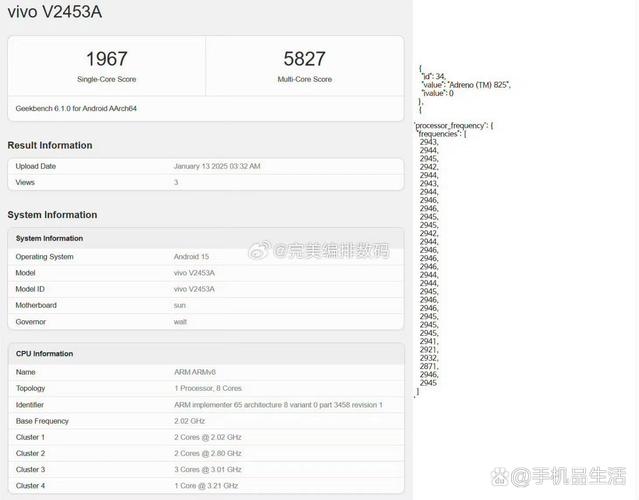Select the Views count value 3
The height and width of the screenshot is (500, 639).
(x=176, y=183)
